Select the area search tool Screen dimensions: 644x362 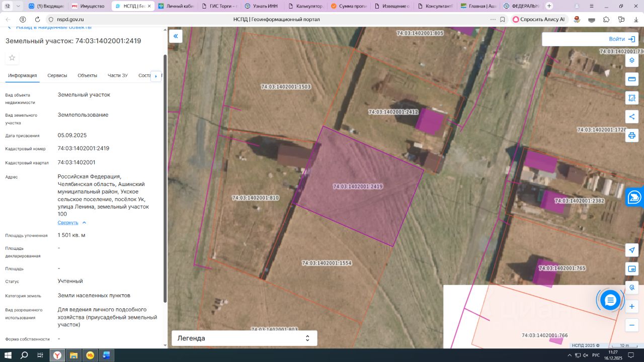632,98
